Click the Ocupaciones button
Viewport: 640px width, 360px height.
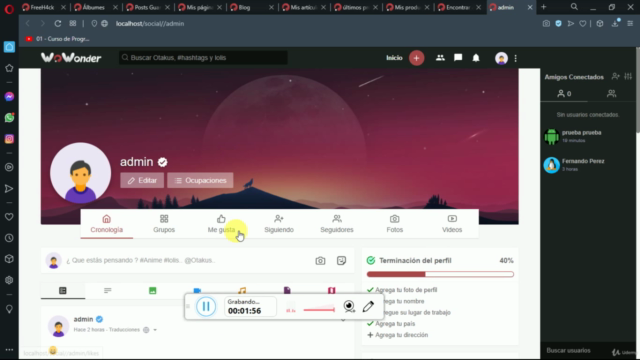[200, 180]
